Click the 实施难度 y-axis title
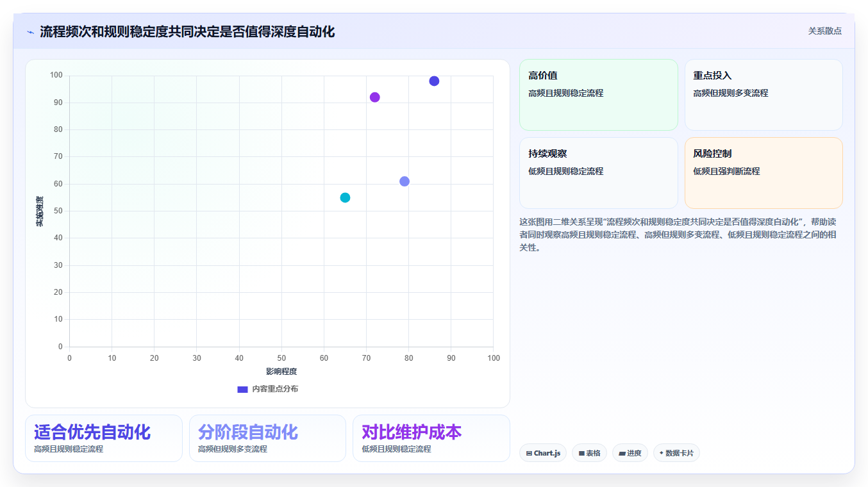Viewport: 868px width, 487px height. 40,211
